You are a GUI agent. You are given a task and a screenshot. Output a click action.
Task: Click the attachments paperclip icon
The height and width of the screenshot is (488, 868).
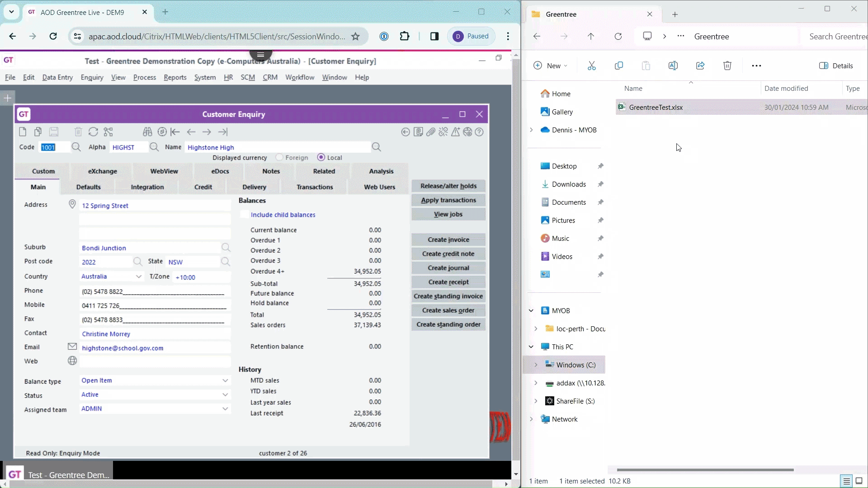click(x=431, y=132)
